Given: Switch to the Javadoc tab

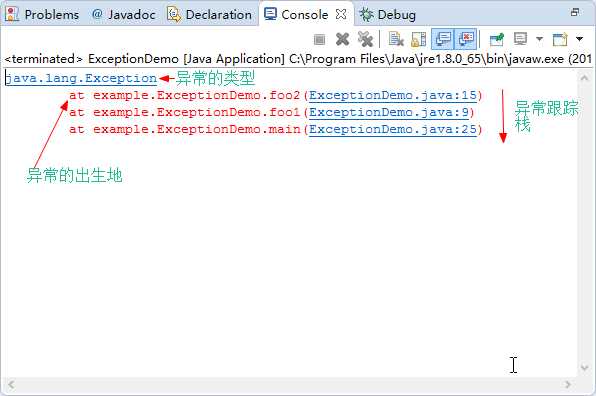Looking at the screenshot, I should (124, 14).
